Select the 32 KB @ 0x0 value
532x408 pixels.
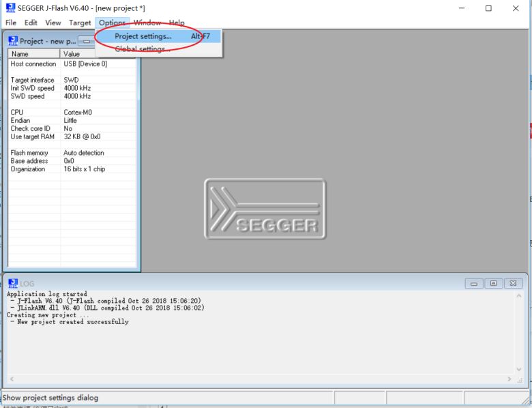(82, 136)
